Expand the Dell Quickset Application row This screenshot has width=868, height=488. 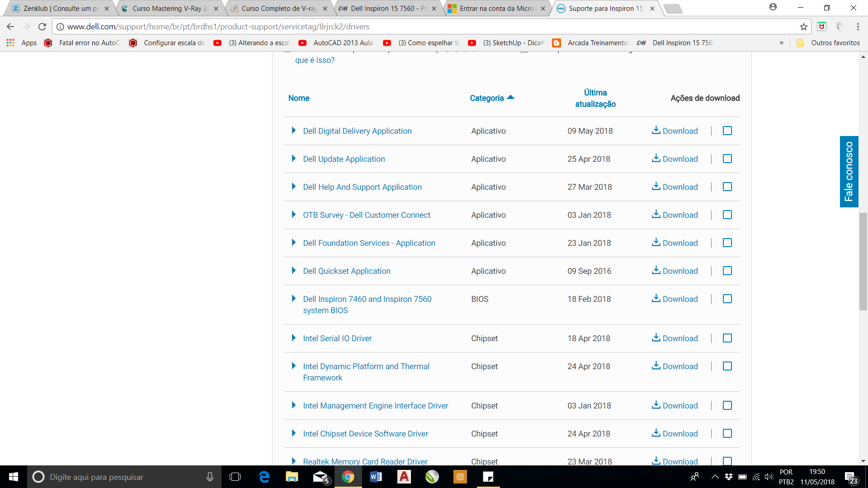coord(294,270)
